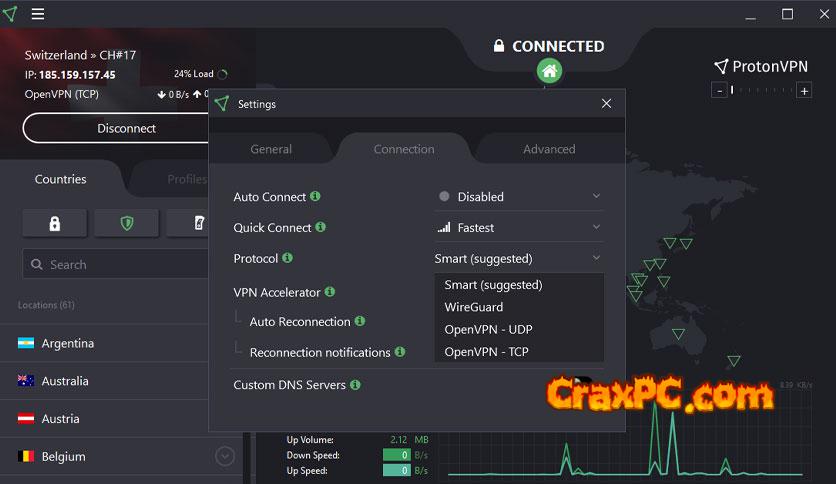
Task: Click map server marker near New Zealand
Action: 734,361
